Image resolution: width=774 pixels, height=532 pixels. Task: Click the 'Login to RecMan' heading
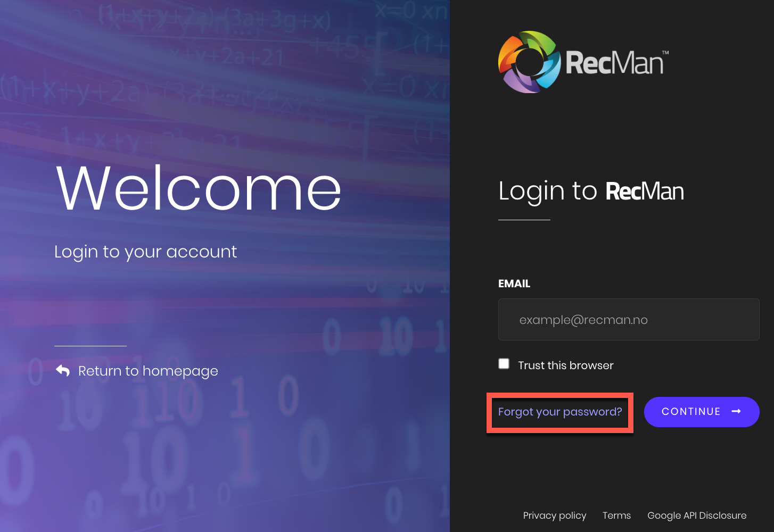[591, 191]
